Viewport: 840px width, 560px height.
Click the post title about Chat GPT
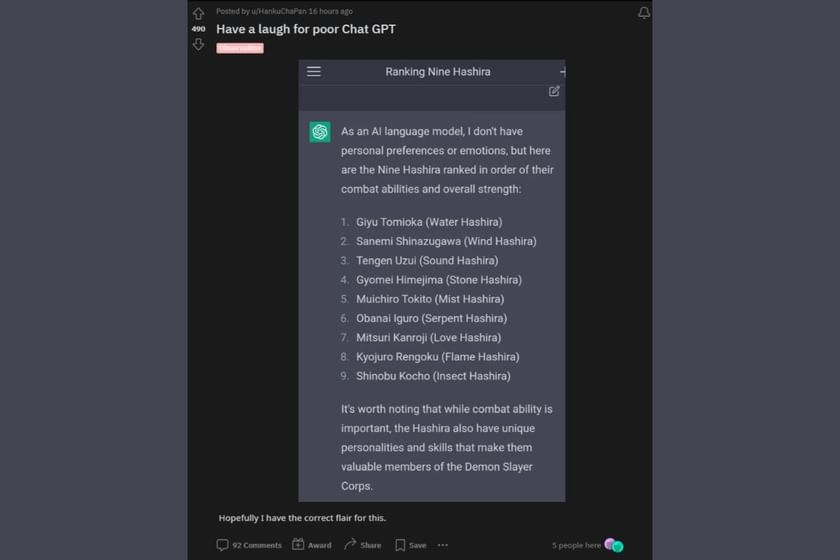(306, 29)
